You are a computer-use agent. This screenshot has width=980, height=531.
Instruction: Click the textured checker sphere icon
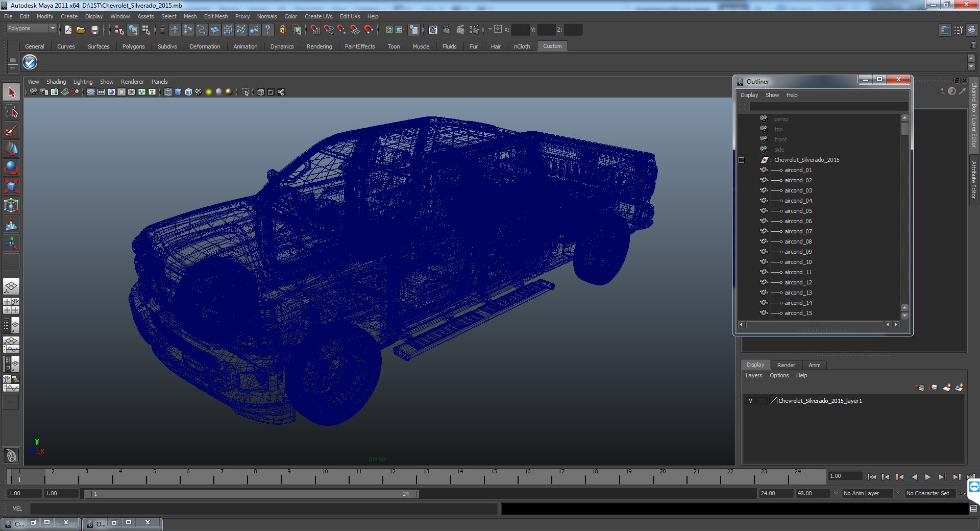(199, 92)
